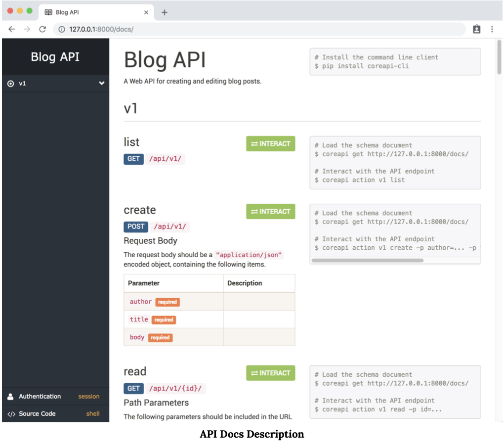
Task: Click the main Blog API page heading
Action: click(165, 60)
